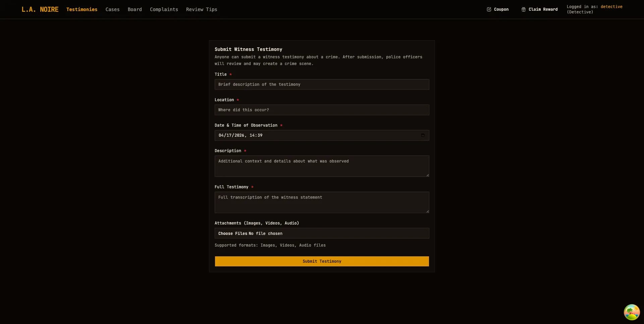Click the Date & Time observation field

[x=322, y=135]
